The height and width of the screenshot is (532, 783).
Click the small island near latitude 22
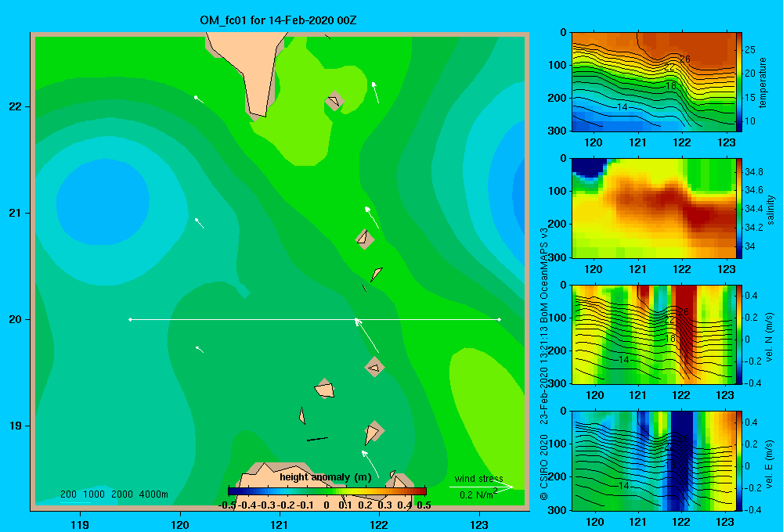pyautogui.click(x=334, y=101)
